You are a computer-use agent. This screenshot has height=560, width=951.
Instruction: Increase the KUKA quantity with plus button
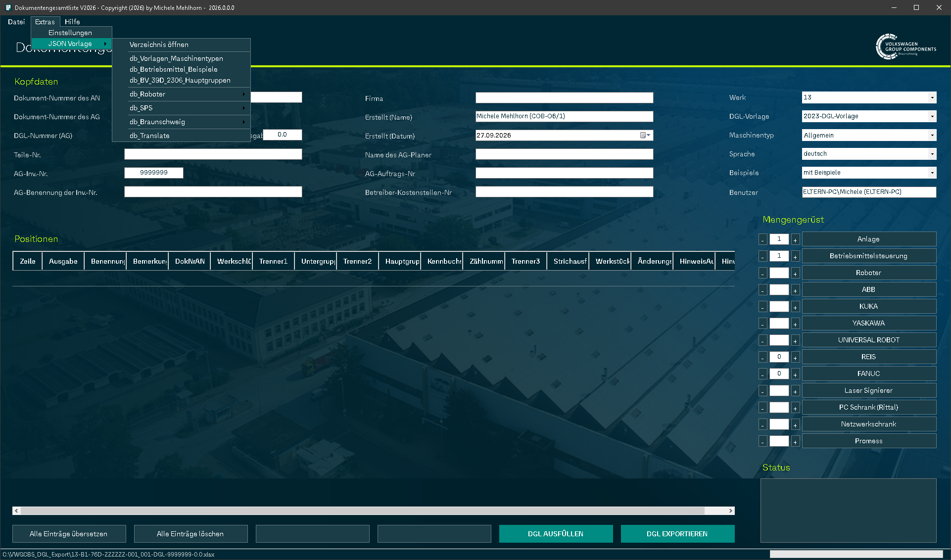[x=795, y=307]
